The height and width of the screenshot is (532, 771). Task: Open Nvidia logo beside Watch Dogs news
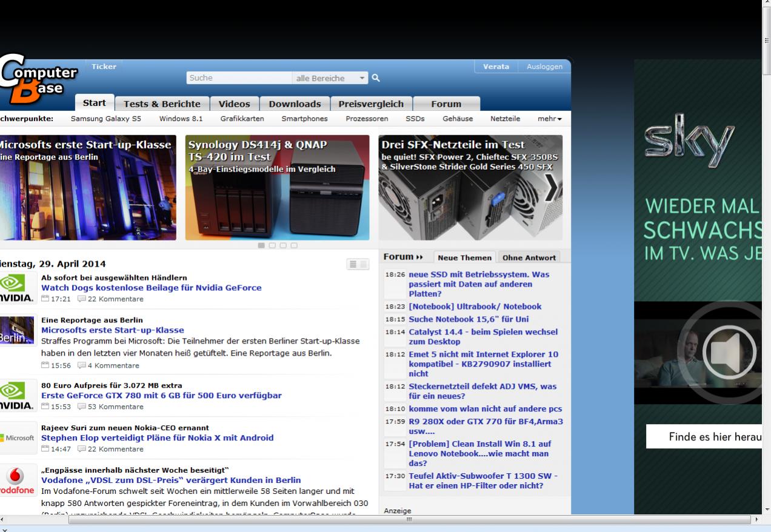(17, 289)
